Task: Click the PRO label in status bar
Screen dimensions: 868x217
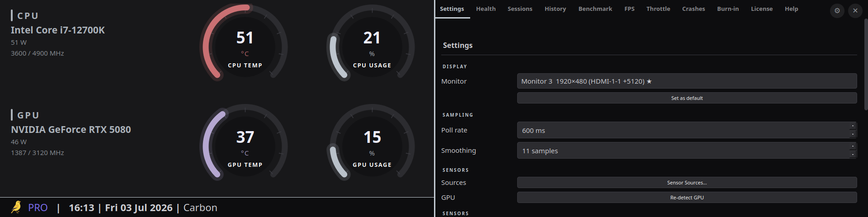Action: pos(38,208)
